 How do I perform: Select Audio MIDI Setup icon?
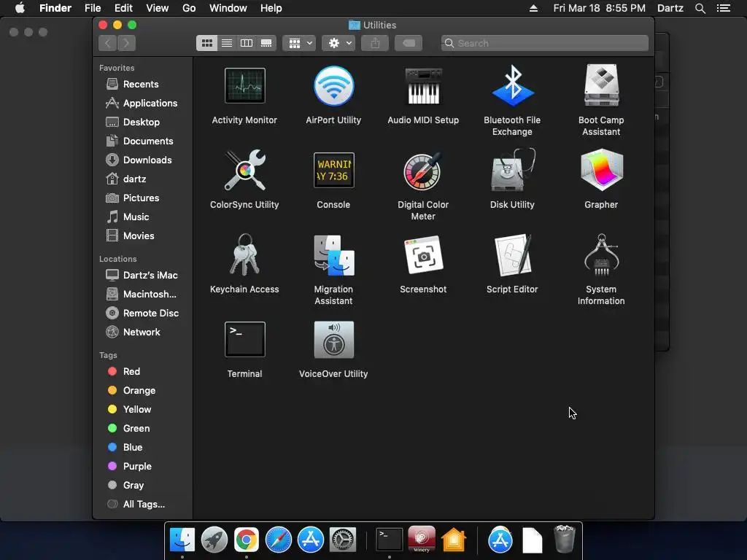[x=423, y=86]
